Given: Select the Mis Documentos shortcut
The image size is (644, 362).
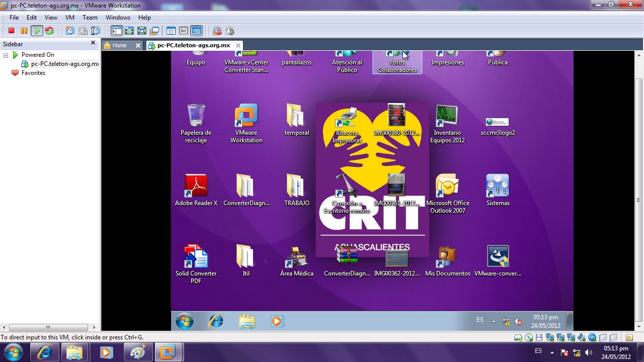Looking at the screenshot, I should pyautogui.click(x=447, y=260).
